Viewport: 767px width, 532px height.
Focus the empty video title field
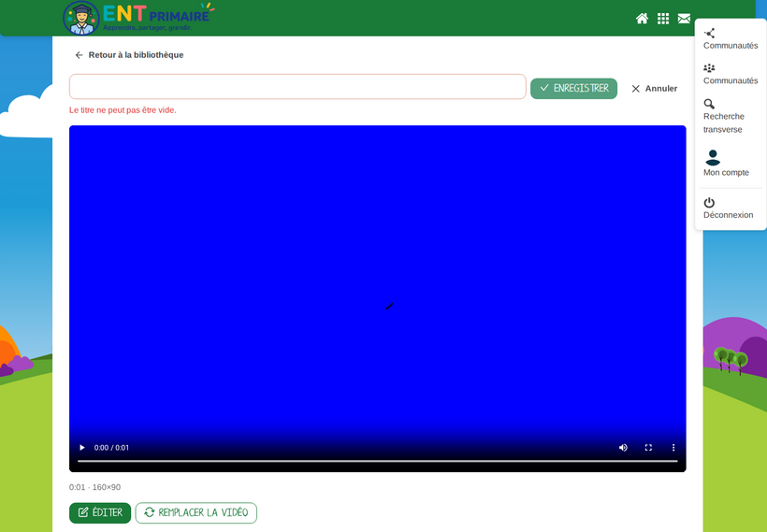tap(297, 87)
